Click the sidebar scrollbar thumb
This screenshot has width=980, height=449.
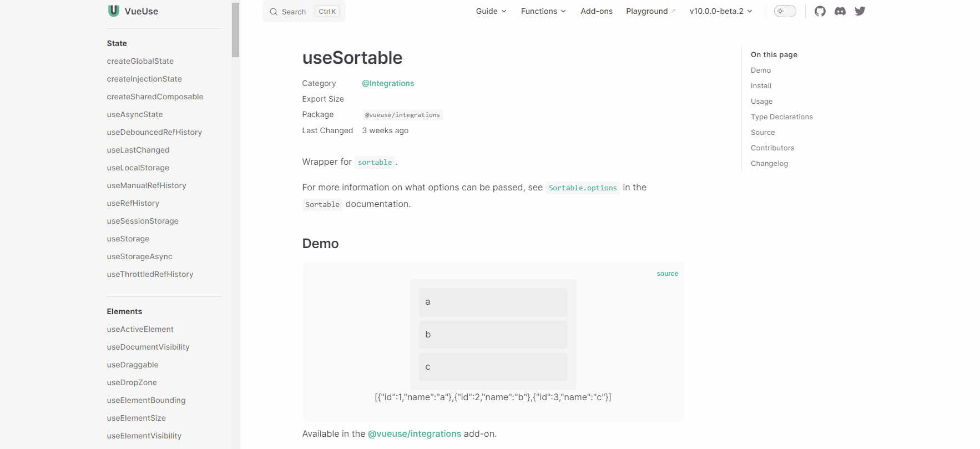pyautogui.click(x=235, y=29)
